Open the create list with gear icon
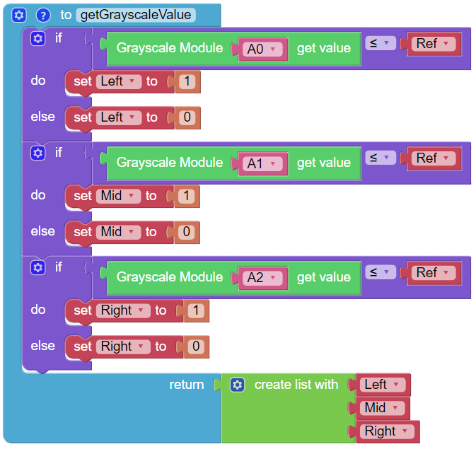Viewport: 476px width, 449px height. click(238, 385)
